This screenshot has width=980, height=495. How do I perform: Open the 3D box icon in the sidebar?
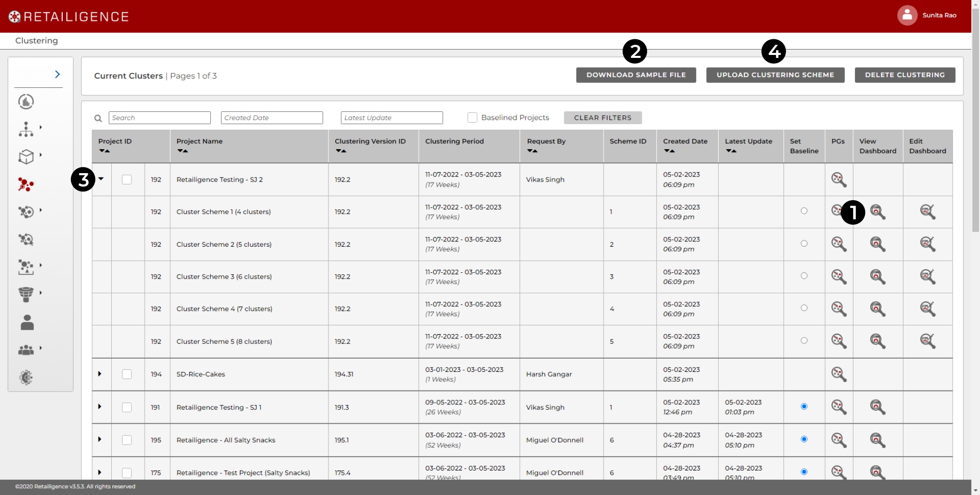26,156
